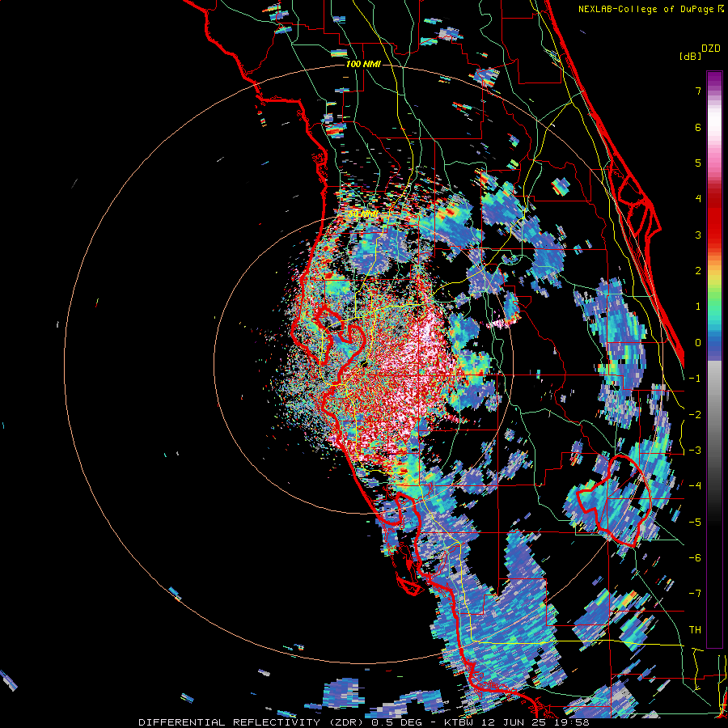
Task: Pick the -2 value on the scale
Action: pyautogui.click(x=695, y=415)
